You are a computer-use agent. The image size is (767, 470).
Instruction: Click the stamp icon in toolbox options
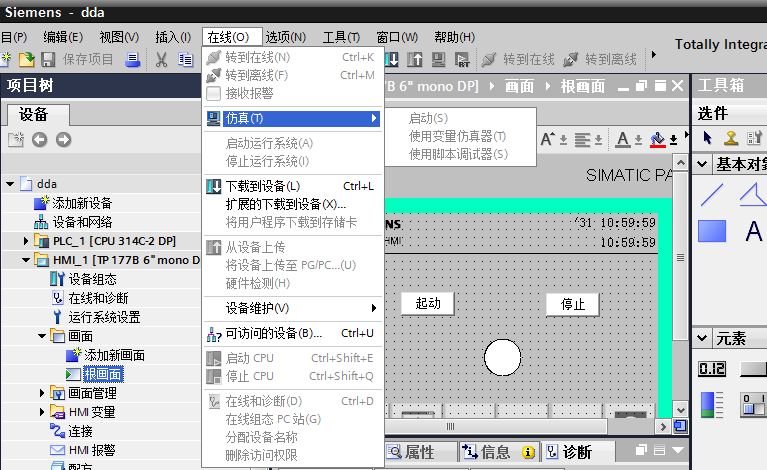(x=731, y=138)
